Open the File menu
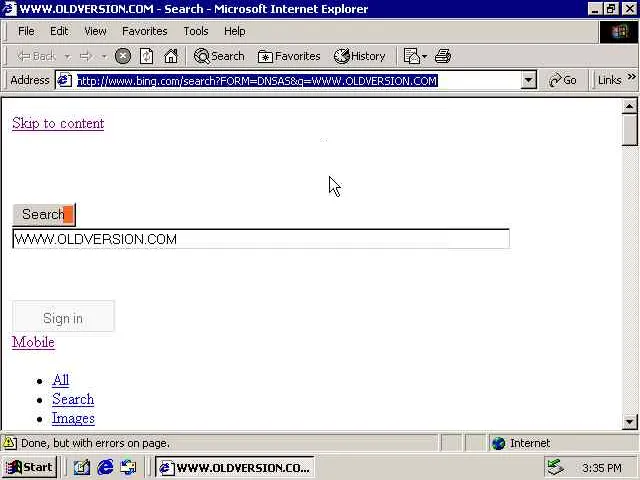 [26, 31]
